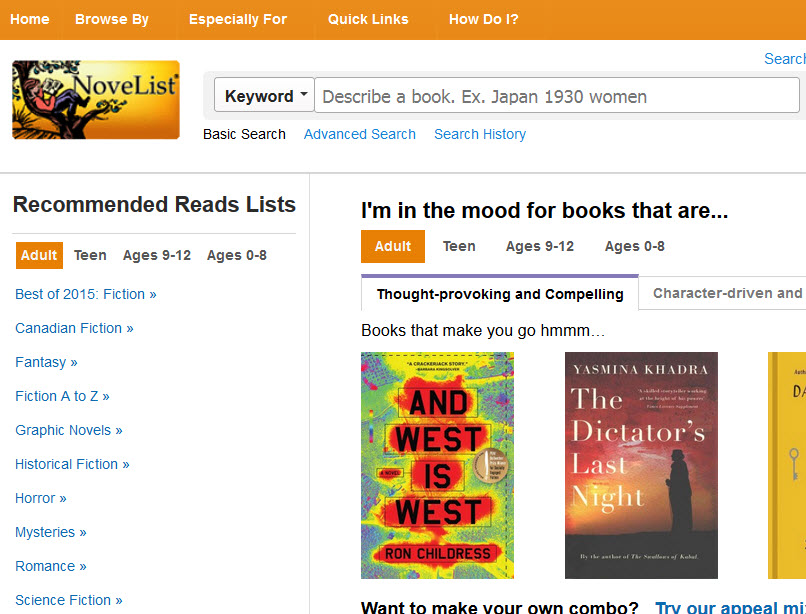Viewport: 806px width, 614px height.
Task: Select Ages 9-12 tab in mood section
Action: tap(540, 246)
